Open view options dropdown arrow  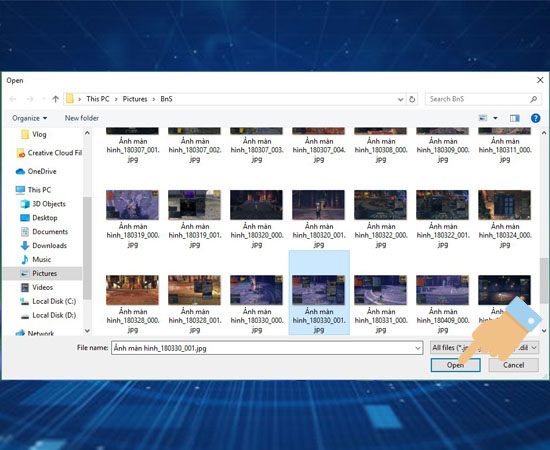point(495,118)
